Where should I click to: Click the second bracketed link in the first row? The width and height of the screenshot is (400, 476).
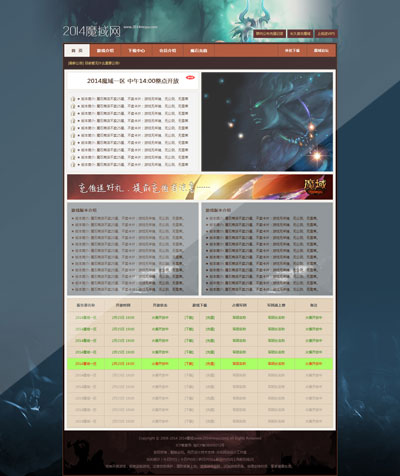210,318
